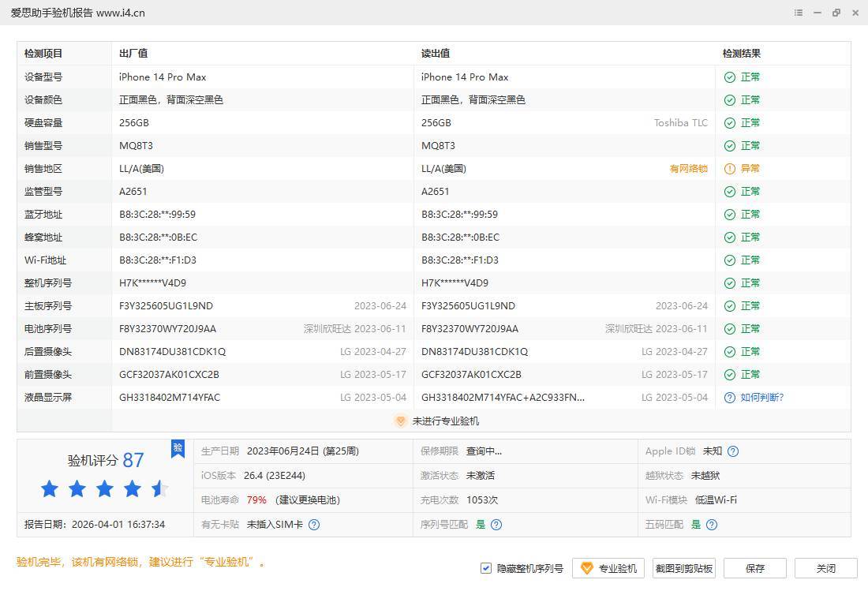This screenshot has height=591, width=868.
Task: Click the question icon next to 序列号匹配
Action: click(x=496, y=525)
